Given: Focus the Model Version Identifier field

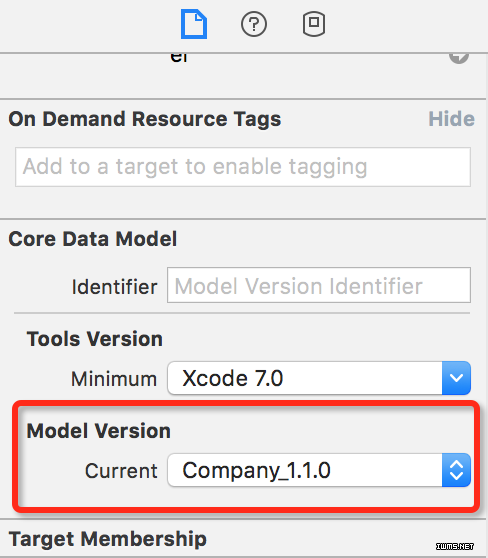Looking at the screenshot, I should coord(319,285).
